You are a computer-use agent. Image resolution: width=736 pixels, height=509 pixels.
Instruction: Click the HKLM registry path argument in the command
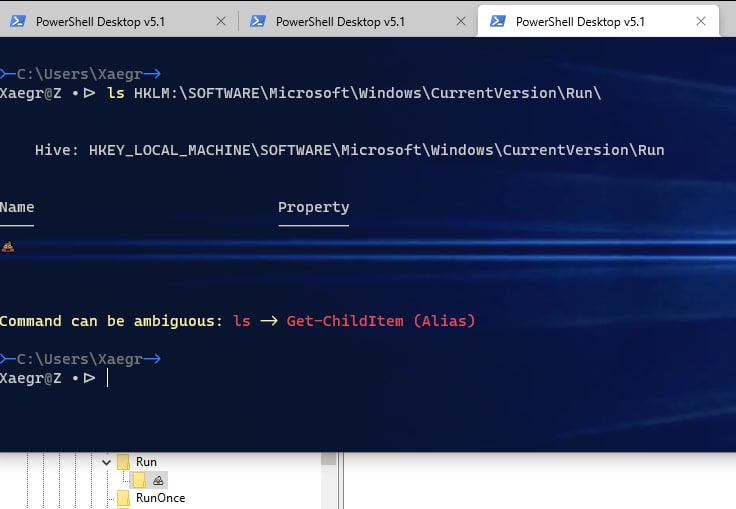coord(368,93)
